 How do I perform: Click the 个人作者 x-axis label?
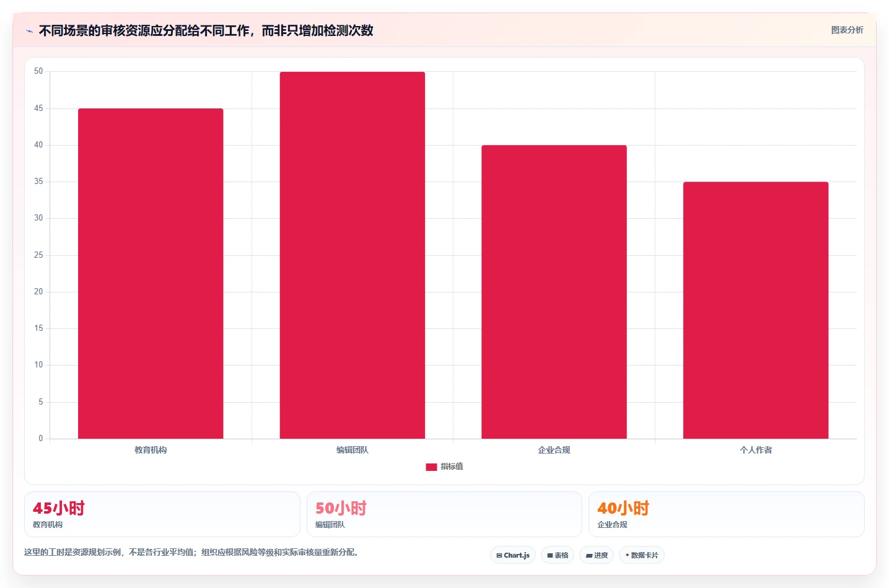pyautogui.click(x=756, y=450)
